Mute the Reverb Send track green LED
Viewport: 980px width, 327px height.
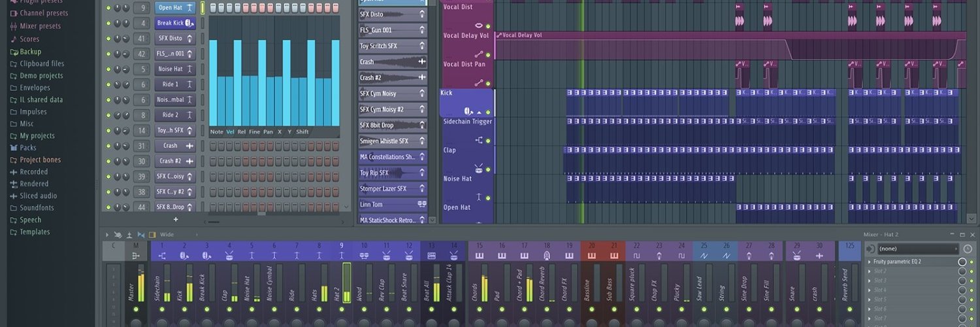click(849, 309)
